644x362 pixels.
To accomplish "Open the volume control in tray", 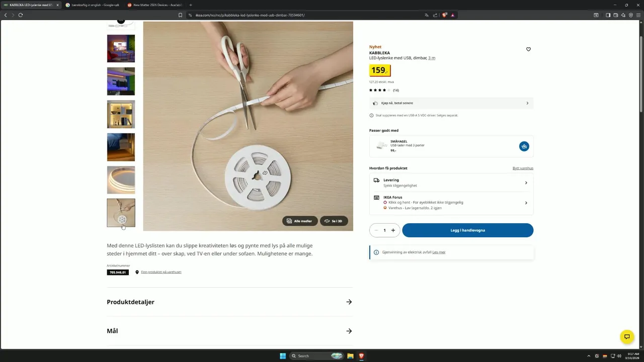I will point(619,356).
